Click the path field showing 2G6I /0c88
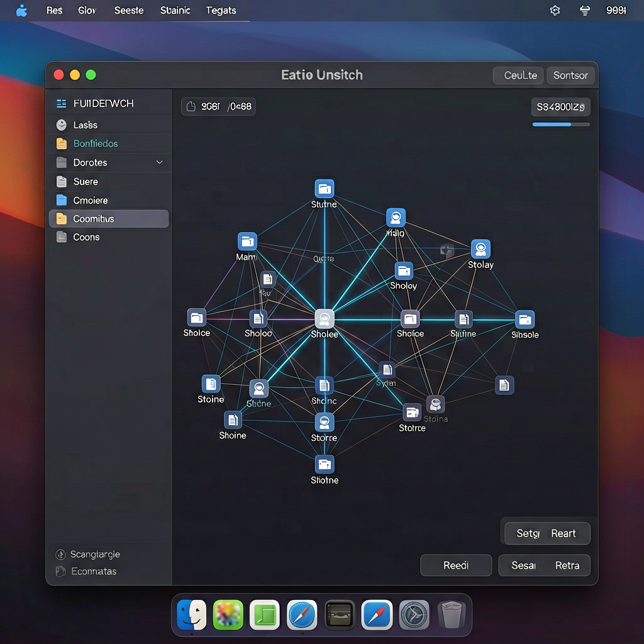Image resolution: width=644 pixels, height=644 pixels. click(218, 106)
